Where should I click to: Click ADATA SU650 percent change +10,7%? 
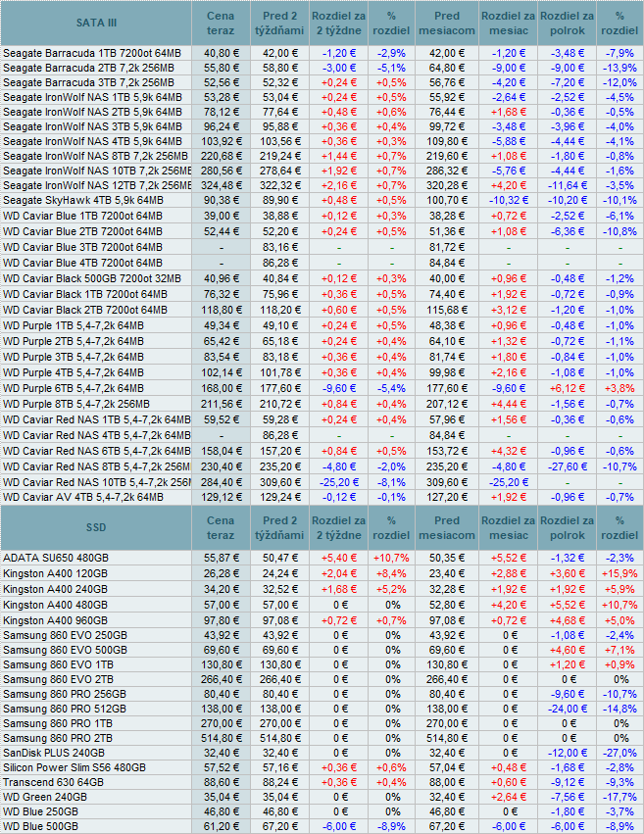[391, 558]
